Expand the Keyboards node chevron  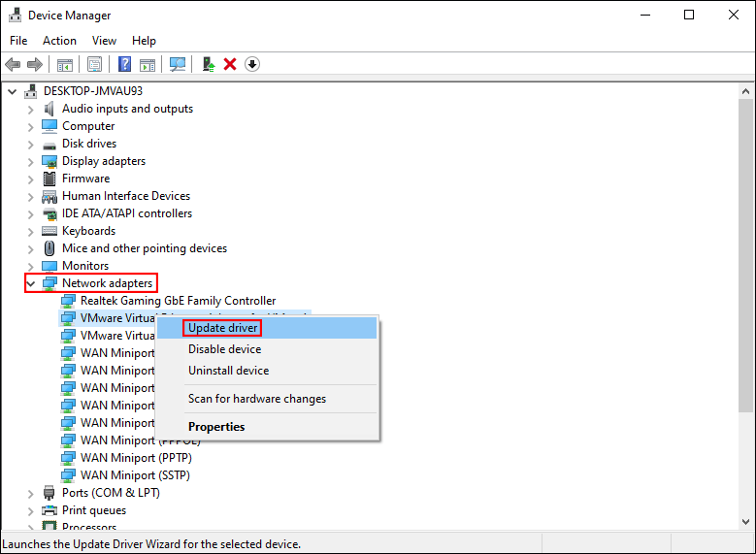pyautogui.click(x=31, y=232)
